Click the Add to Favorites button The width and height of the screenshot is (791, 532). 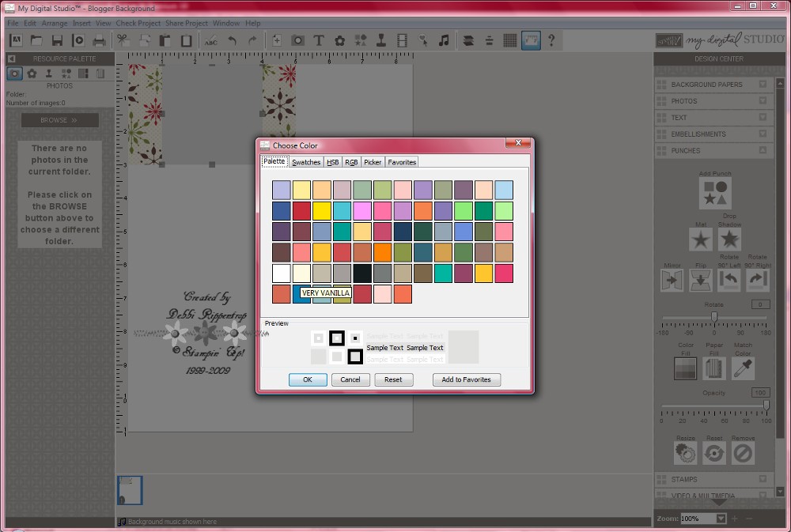[466, 379]
